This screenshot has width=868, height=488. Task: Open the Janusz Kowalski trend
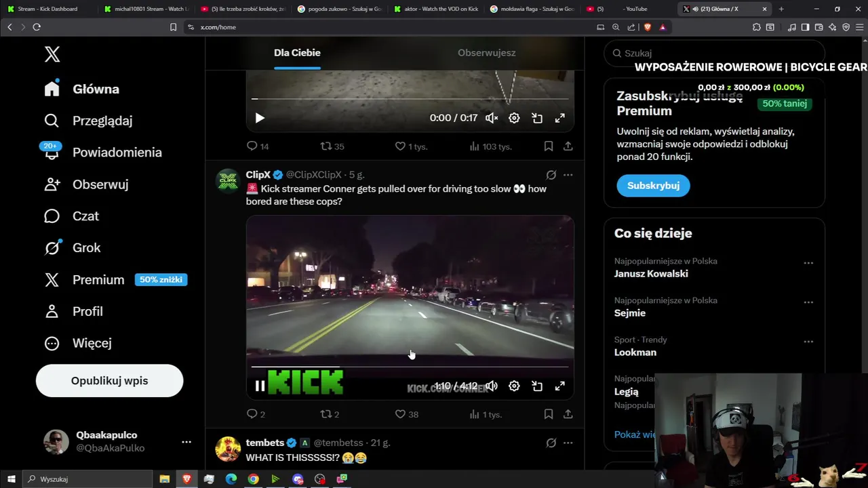pyautogui.click(x=651, y=274)
